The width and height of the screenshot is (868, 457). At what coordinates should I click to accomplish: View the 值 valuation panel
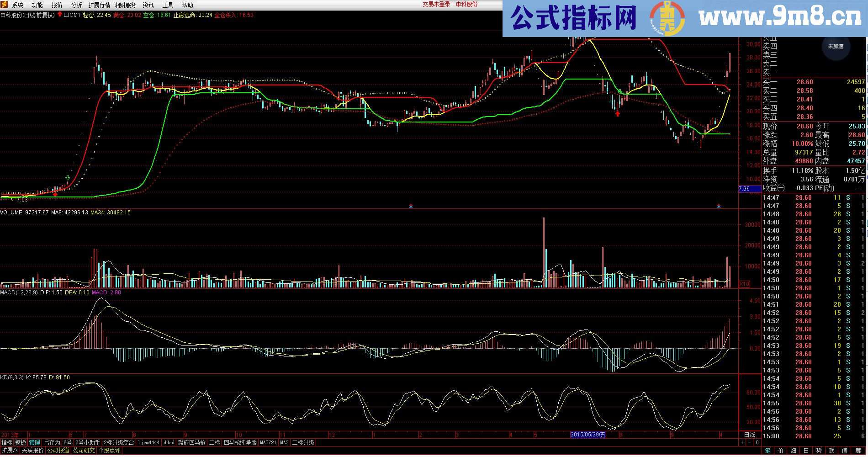[x=845, y=451]
